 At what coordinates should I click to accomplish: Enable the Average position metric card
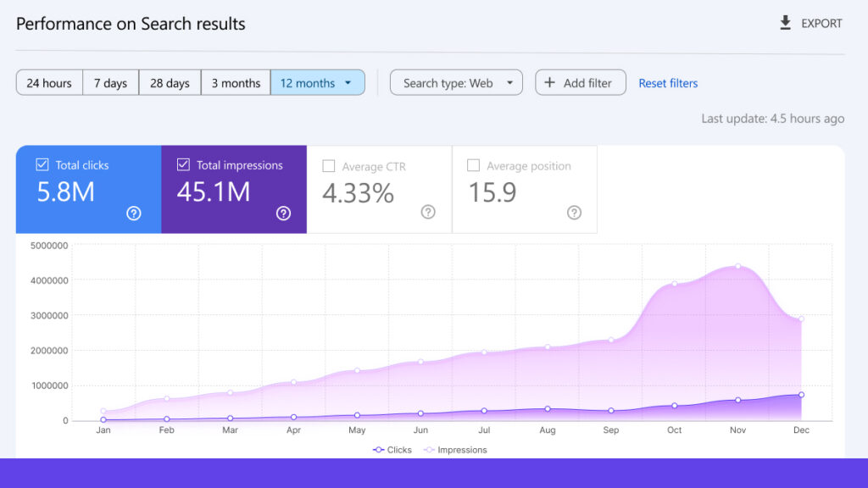click(x=473, y=165)
